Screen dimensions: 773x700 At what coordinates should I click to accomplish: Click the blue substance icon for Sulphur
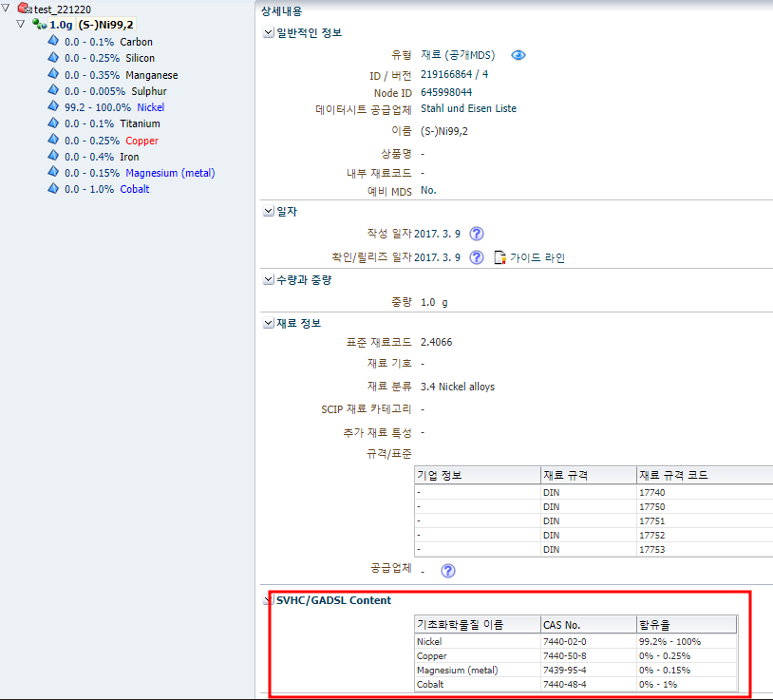(x=53, y=89)
